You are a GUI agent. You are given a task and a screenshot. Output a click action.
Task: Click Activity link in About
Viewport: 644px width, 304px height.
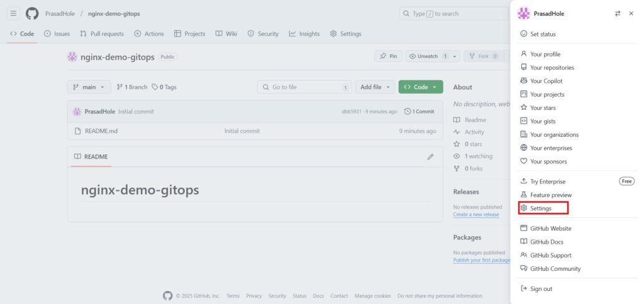point(469,132)
